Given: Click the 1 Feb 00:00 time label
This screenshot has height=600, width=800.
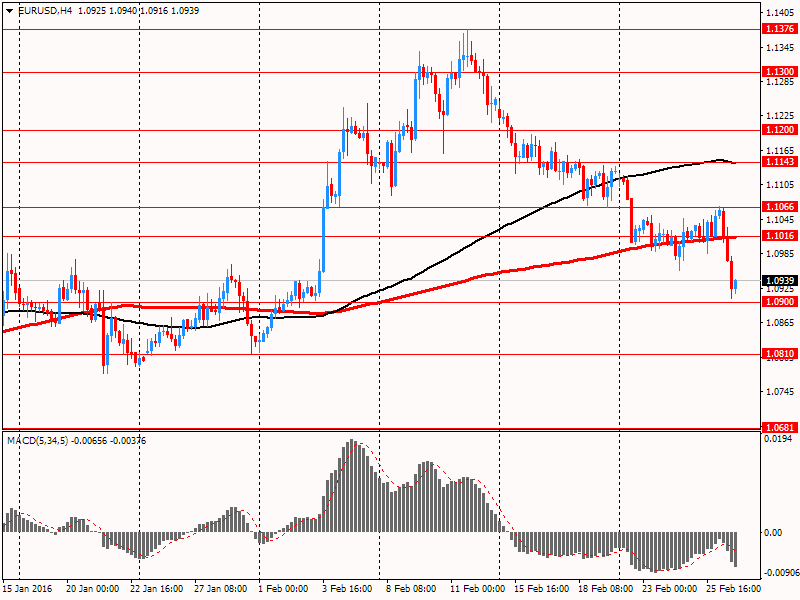Looking at the screenshot, I should tap(283, 589).
